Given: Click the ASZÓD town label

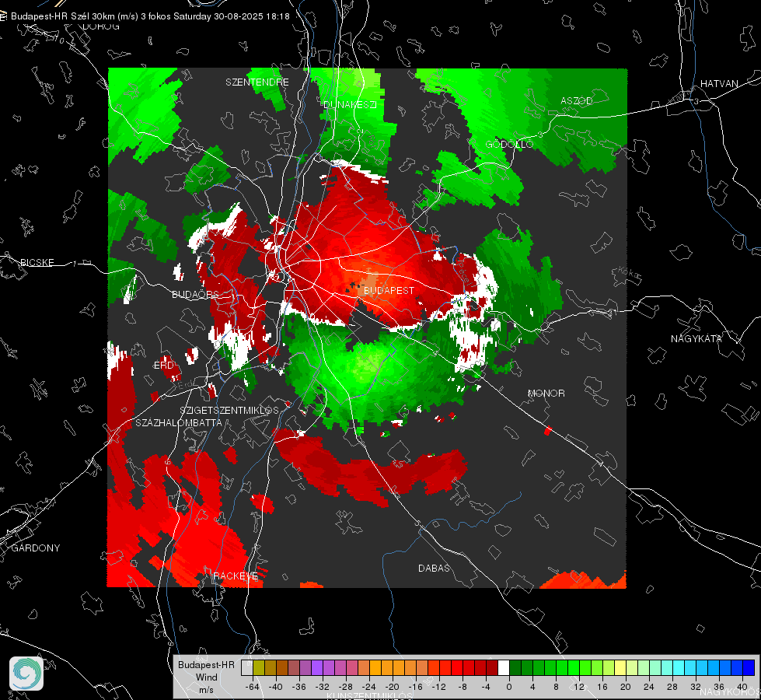Looking at the screenshot, I should [x=577, y=100].
